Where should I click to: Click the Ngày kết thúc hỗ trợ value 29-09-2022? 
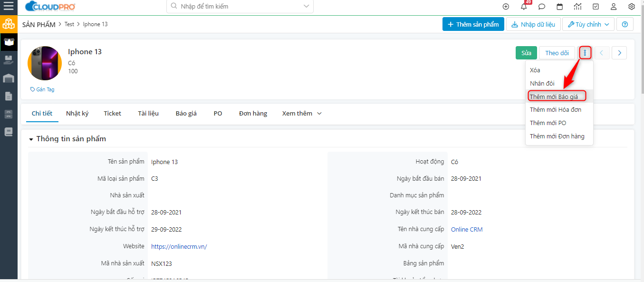[x=166, y=229]
